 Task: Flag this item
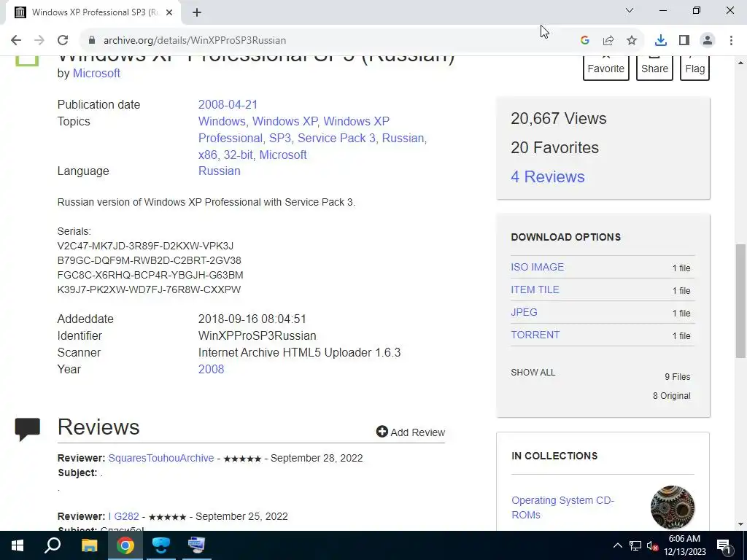pyautogui.click(x=694, y=68)
